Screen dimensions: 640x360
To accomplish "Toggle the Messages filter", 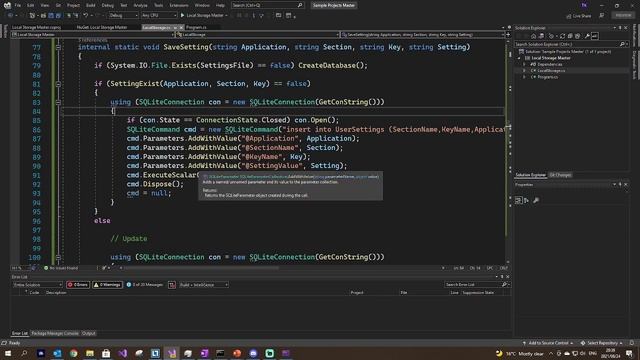I will tap(144, 284).
